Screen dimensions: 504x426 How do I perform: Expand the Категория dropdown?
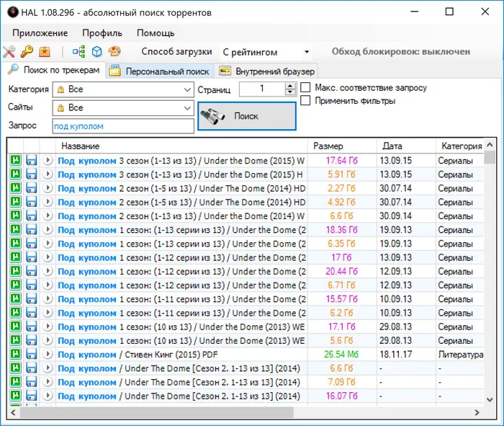[x=123, y=89]
